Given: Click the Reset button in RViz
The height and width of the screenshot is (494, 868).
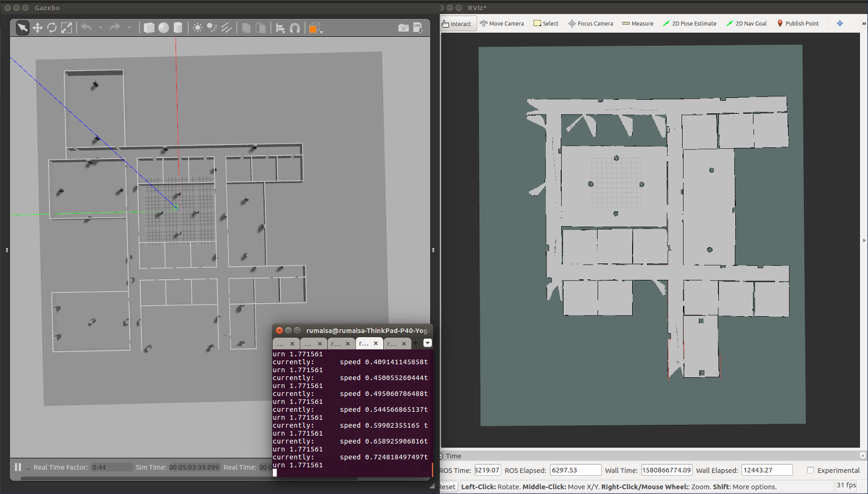Looking at the screenshot, I should pos(447,487).
